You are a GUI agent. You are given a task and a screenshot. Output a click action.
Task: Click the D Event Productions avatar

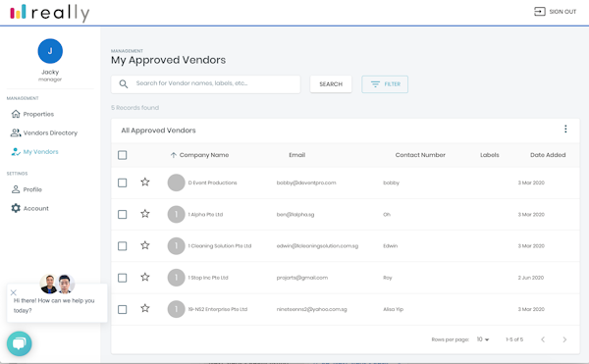pyautogui.click(x=176, y=182)
